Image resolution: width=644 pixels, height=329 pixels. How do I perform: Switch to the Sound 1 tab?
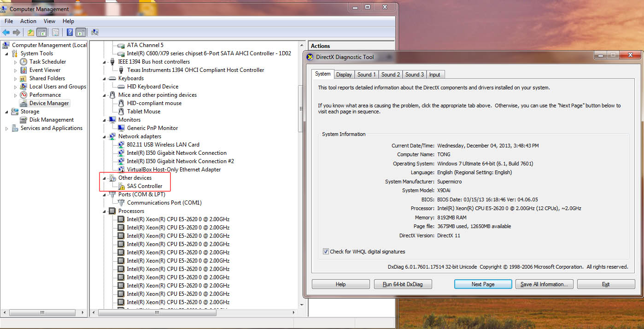click(x=367, y=74)
